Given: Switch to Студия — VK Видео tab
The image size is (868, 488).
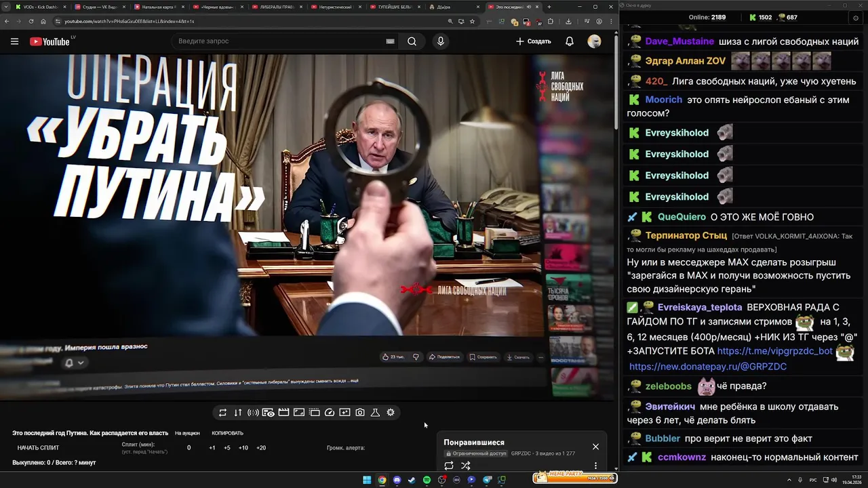Looking at the screenshot, I should click(x=100, y=7).
